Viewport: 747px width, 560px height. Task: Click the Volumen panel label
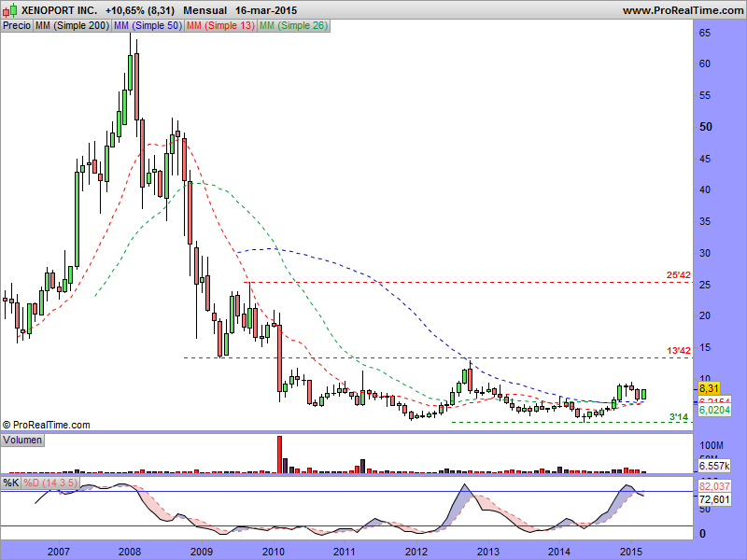22,440
